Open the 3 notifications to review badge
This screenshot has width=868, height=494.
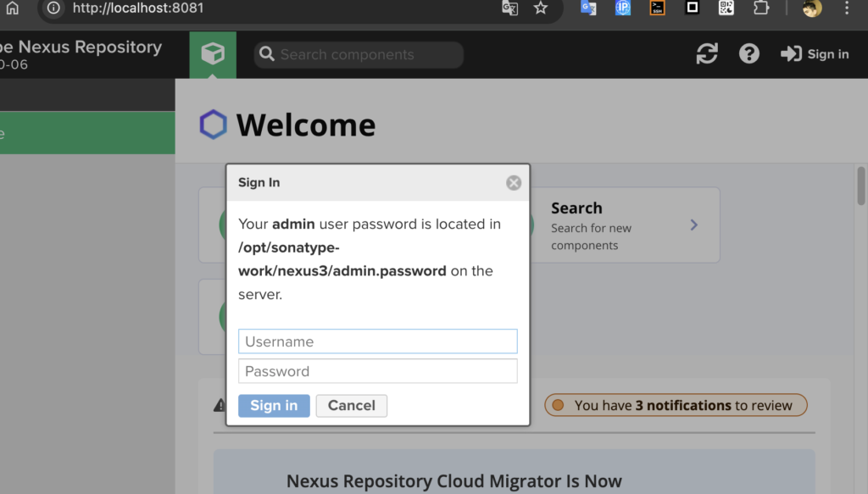[676, 405]
